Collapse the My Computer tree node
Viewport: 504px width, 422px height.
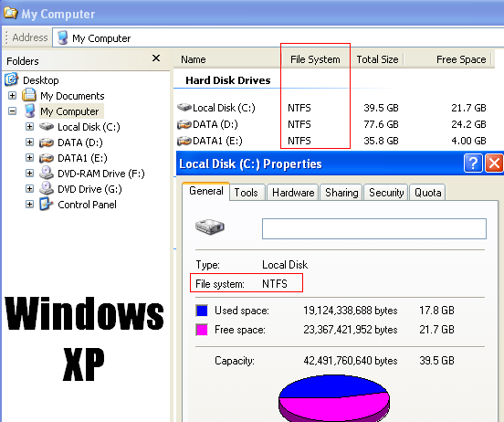[x=12, y=111]
